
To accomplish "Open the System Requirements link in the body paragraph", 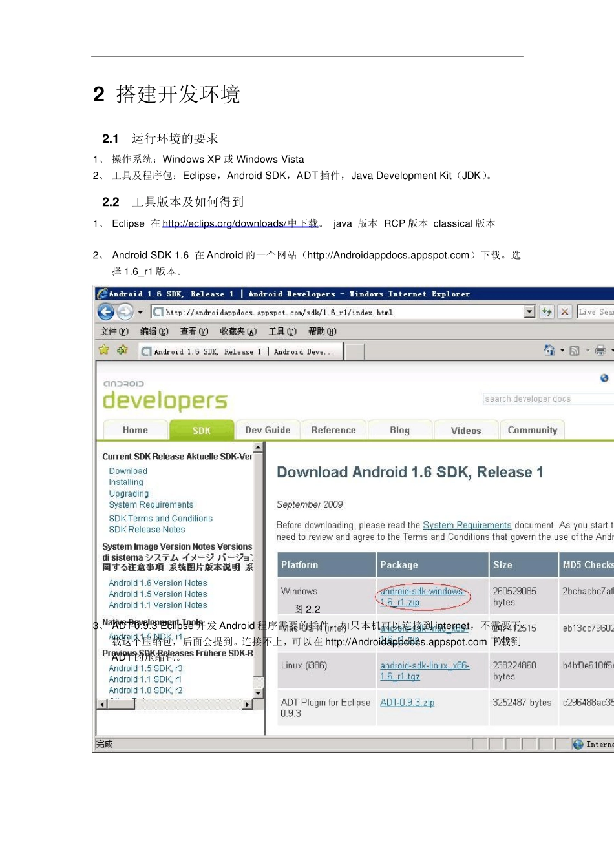I will [x=467, y=526].
